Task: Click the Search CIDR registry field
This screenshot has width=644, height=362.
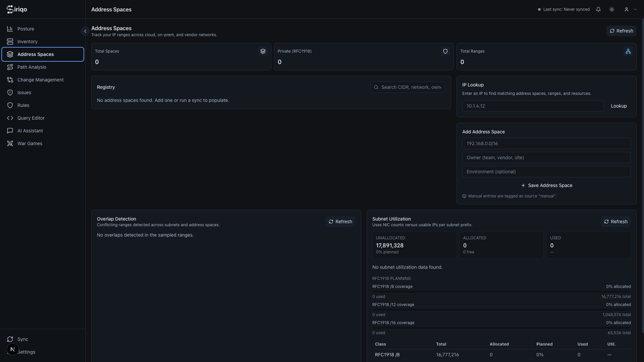Action: pos(408,87)
